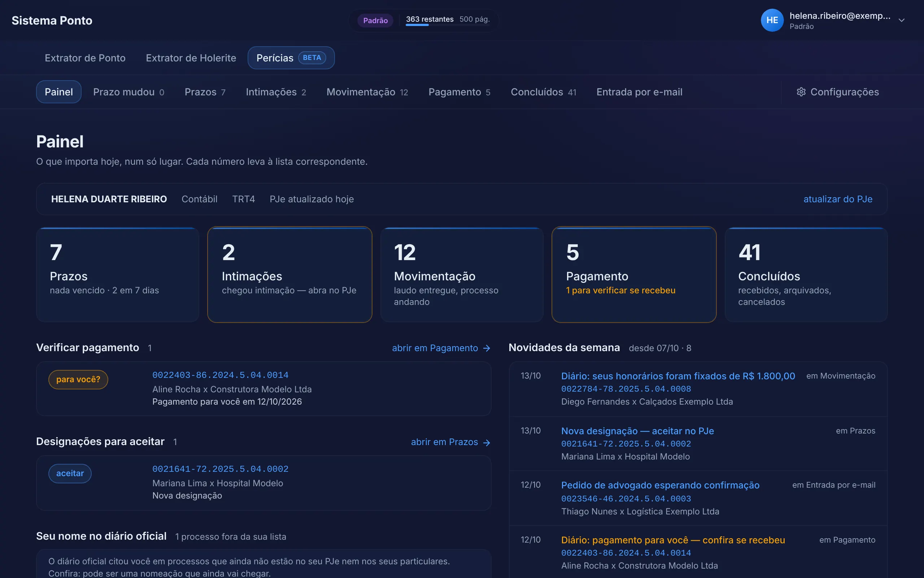Open the 7 Prazos summary card
The image size is (924, 578).
click(x=118, y=275)
